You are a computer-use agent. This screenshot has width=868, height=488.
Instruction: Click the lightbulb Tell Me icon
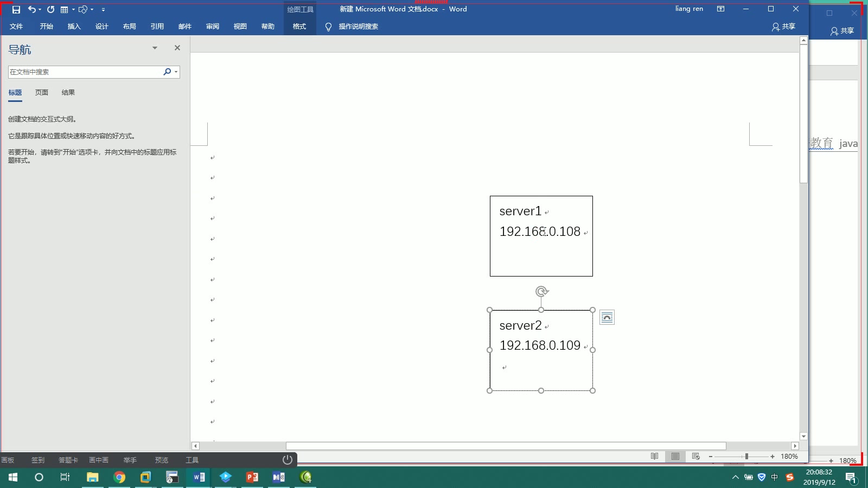point(328,27)
